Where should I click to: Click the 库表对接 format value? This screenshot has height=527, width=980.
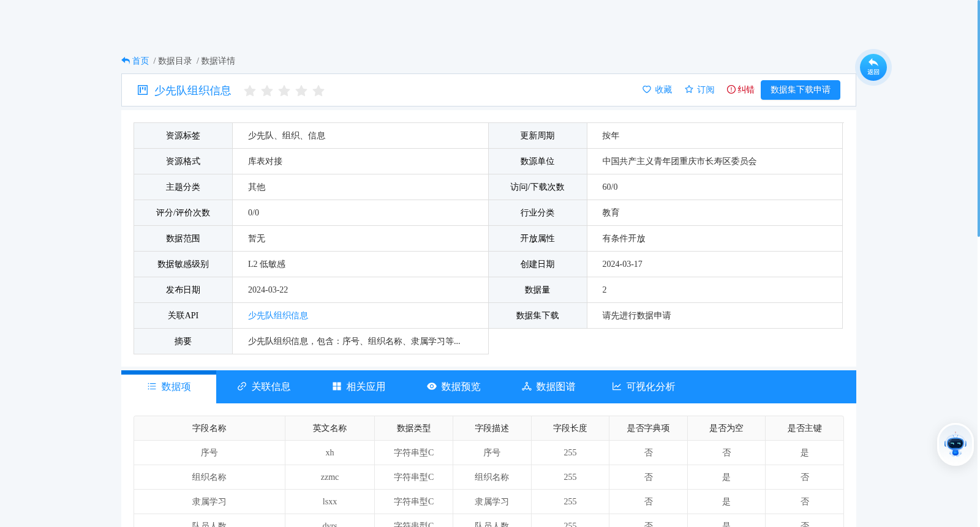[265, 162]
